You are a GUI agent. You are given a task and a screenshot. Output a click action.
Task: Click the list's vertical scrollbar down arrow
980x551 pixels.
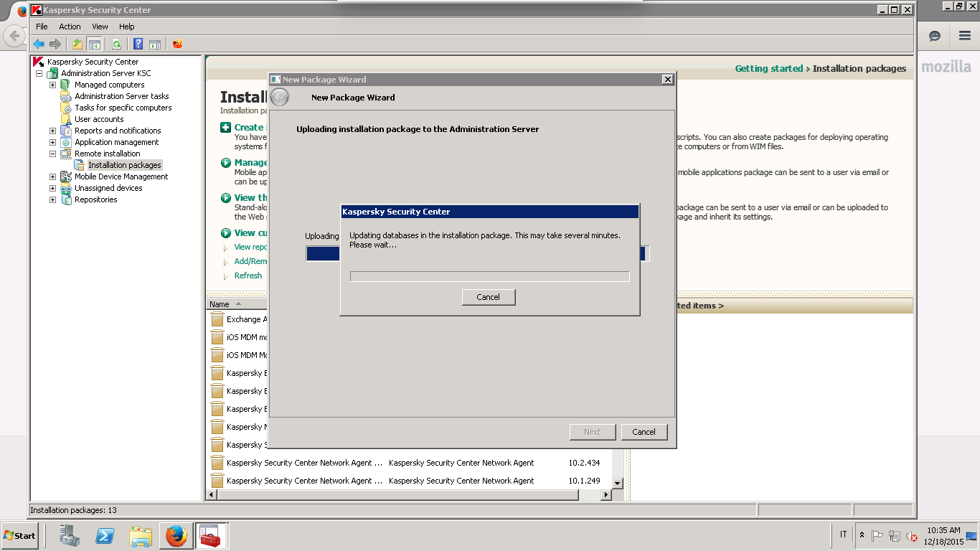pos(618,484)
